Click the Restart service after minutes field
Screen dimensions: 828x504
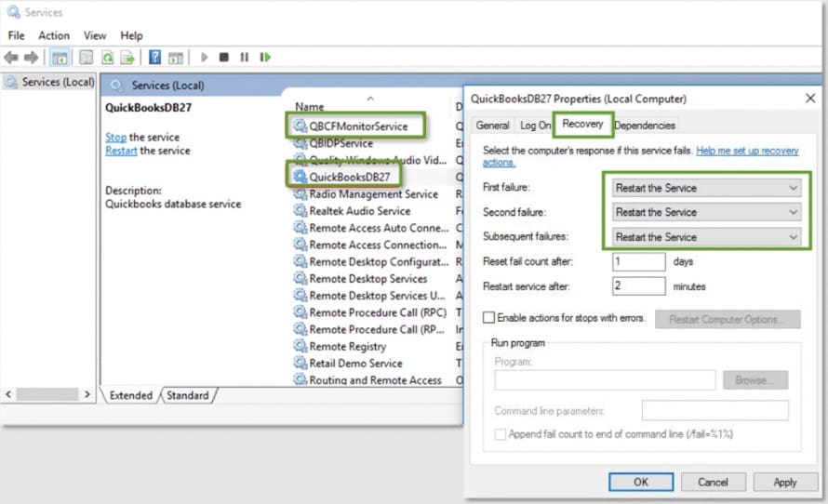639,286
